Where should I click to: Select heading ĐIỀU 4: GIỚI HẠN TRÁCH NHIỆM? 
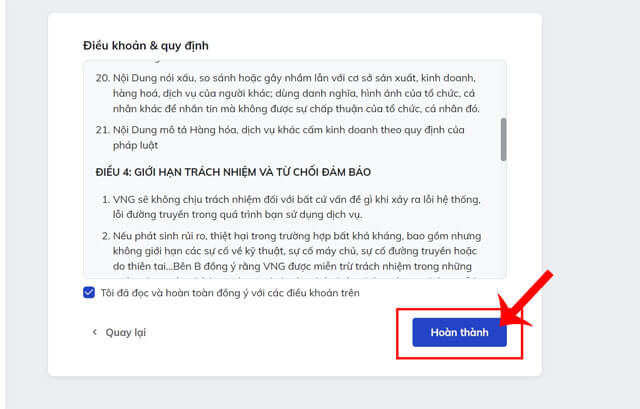click(x=233, y=172)
